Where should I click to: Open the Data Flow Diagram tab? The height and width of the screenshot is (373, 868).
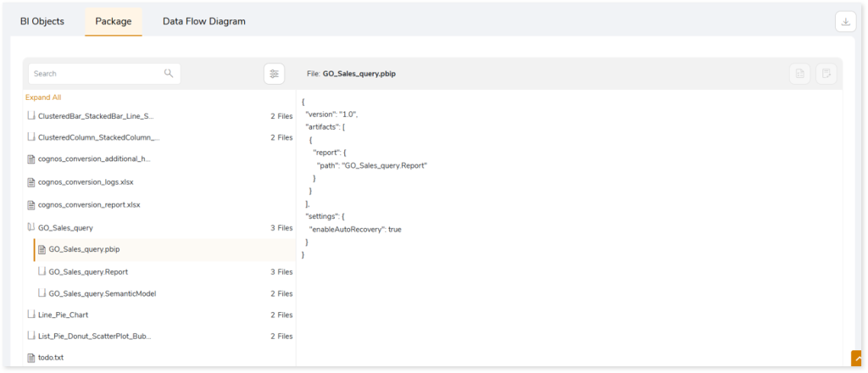point(203,21)
